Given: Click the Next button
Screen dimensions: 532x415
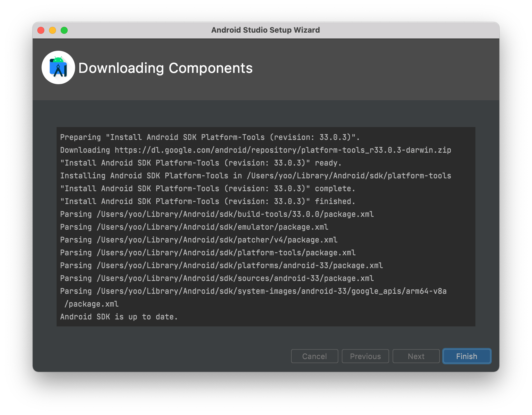Looking at the screenshot, I should click(x=416, y=356).
